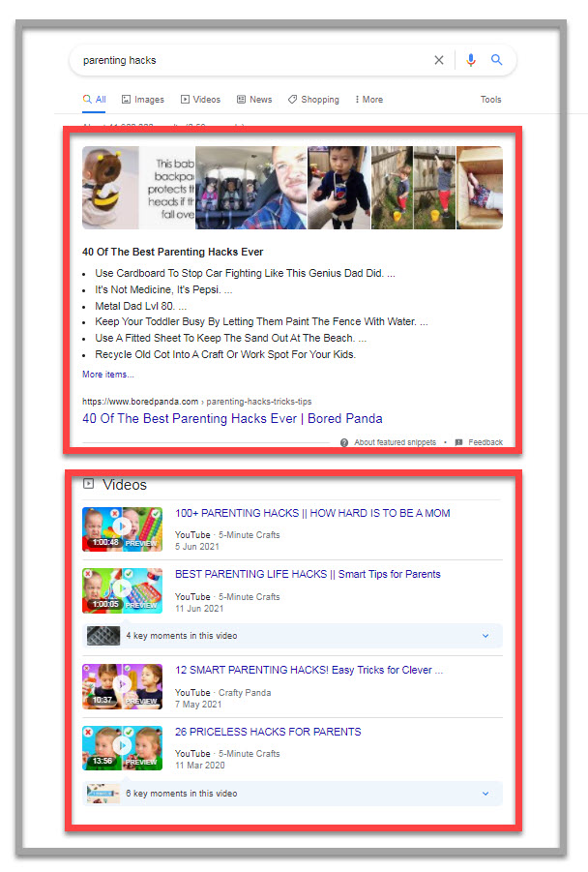Open the News tab
Viewport: 588px width, 872px height.
coord(254,100)
